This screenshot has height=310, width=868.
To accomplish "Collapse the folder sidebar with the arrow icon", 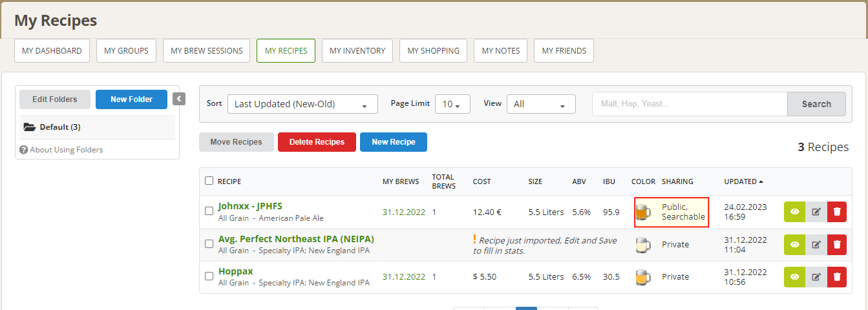I will pyautogui.click(x=180, y=99).
